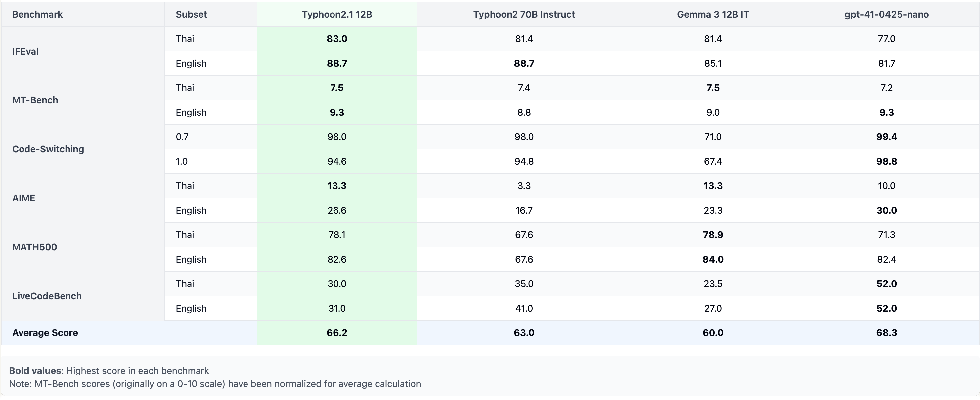Click the Average Score row label

45,333
